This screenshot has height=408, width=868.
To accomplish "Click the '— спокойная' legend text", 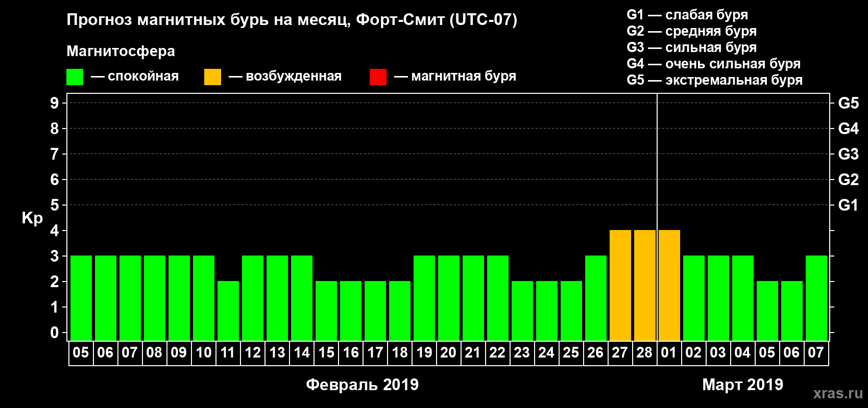I will (135, 76).
